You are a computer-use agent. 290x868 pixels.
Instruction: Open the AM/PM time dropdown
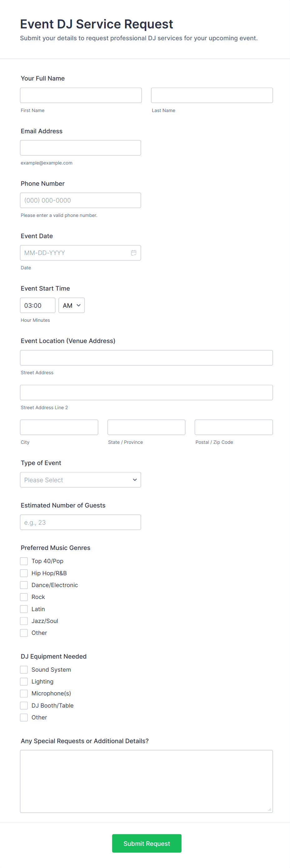point(71,305)
